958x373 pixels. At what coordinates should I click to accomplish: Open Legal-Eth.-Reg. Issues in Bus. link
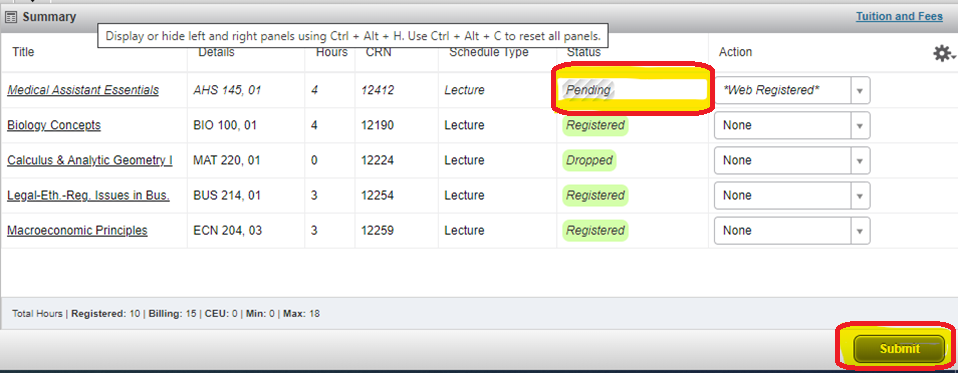tap(88, 195)
